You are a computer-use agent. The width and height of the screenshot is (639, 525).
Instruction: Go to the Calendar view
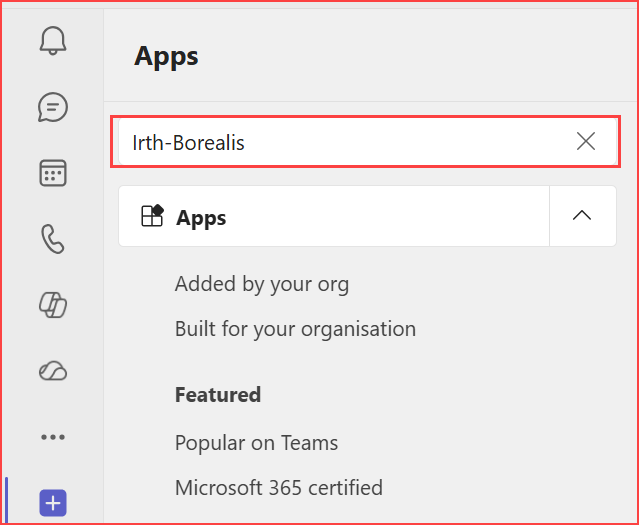[x=53, y=173]
